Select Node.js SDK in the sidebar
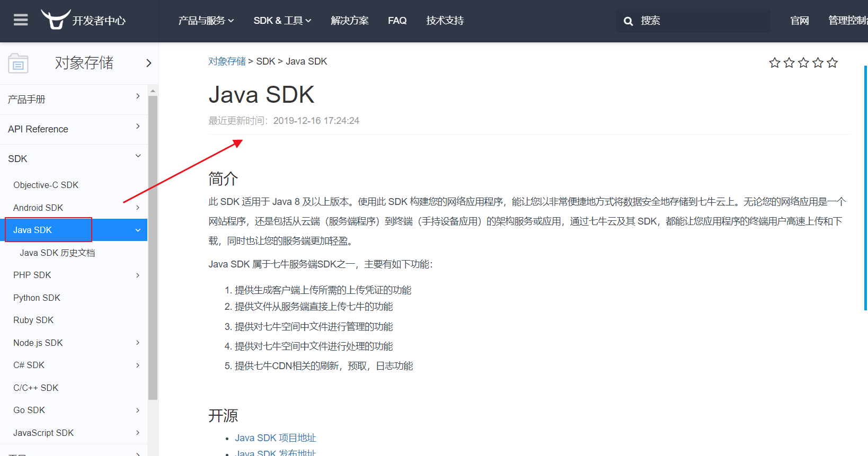868x456 pixels. [x=38, y=343]
